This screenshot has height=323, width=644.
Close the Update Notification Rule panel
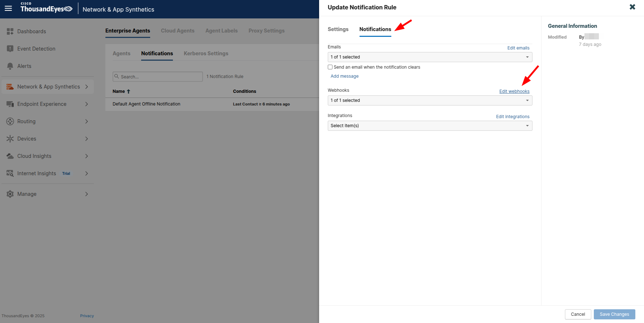[632, 7]
